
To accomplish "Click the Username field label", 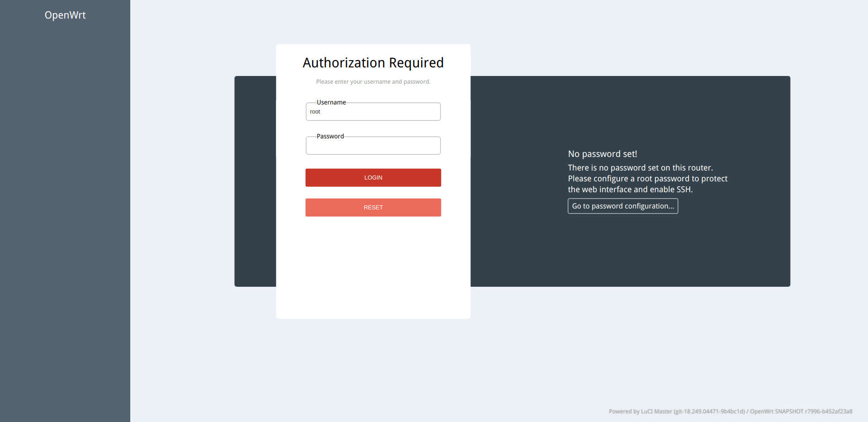I will click(x=331, y=102).
